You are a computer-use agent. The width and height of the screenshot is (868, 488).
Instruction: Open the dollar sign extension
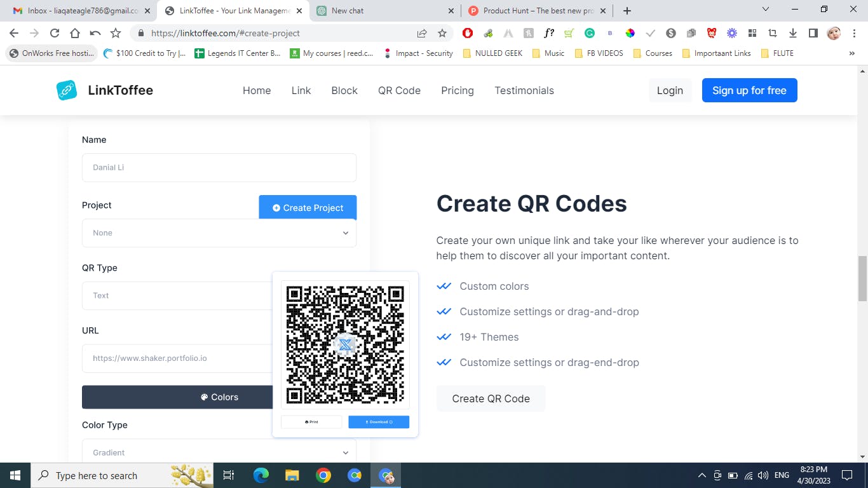(x=671, y=33)
